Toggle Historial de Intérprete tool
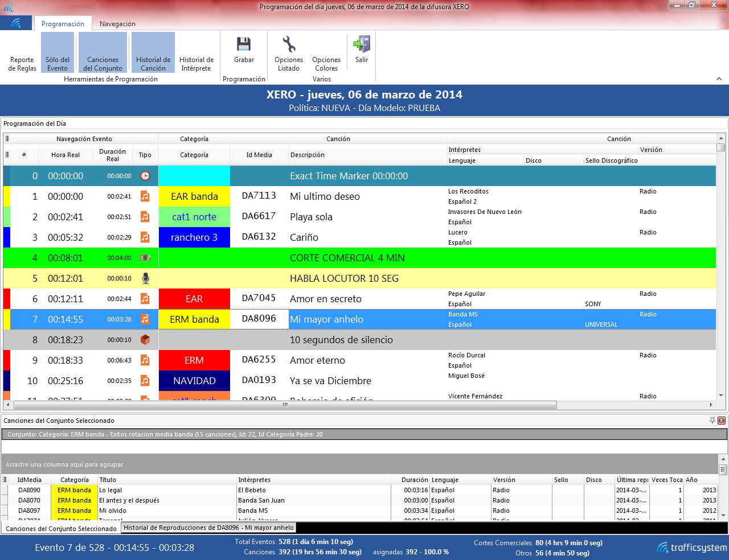 point(196,53)
